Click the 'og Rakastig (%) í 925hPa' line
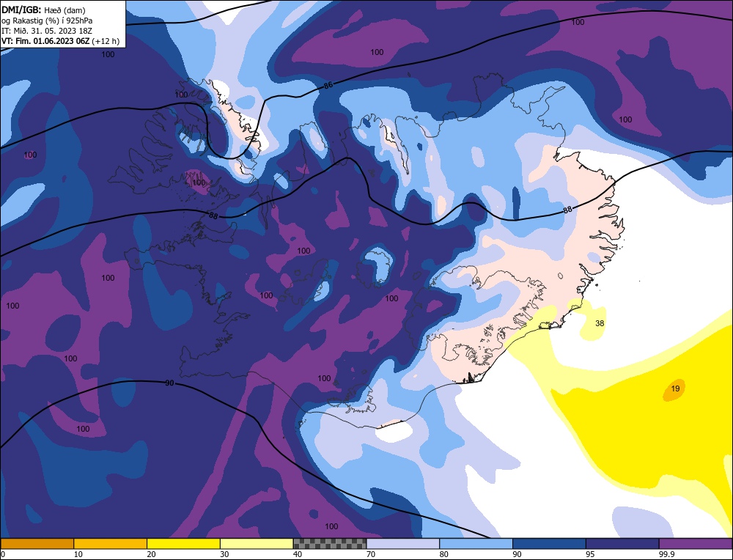The width and height of the screenshot is (733, 560). (x=47, y=21)
